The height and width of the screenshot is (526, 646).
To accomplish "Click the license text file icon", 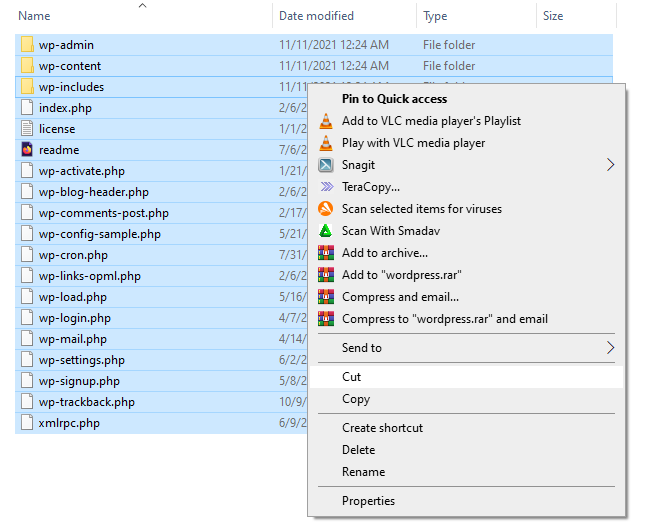I will pyautogui.click(x=27, y=129).
